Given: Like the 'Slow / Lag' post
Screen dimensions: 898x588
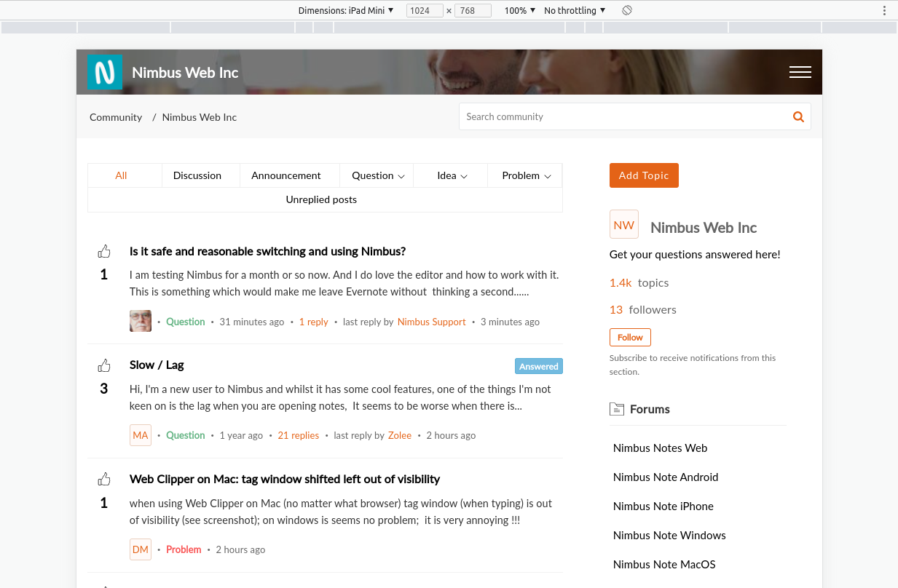Looking at the screenshot, I should [x=104, y=365].
